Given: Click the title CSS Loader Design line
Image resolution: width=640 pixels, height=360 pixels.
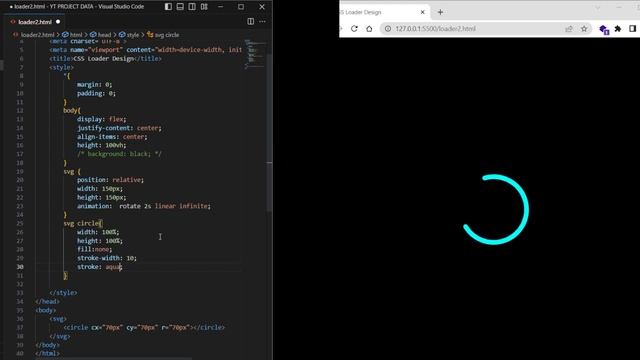Looking at the screenshot, I should 105,58.
